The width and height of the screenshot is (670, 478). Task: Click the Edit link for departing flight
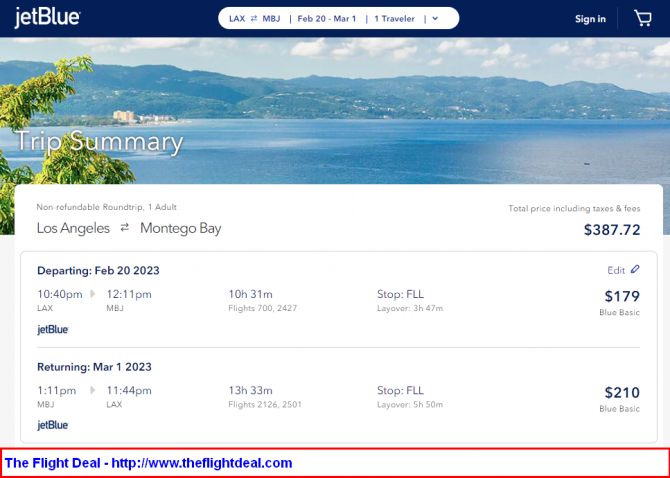click(616, 270)
